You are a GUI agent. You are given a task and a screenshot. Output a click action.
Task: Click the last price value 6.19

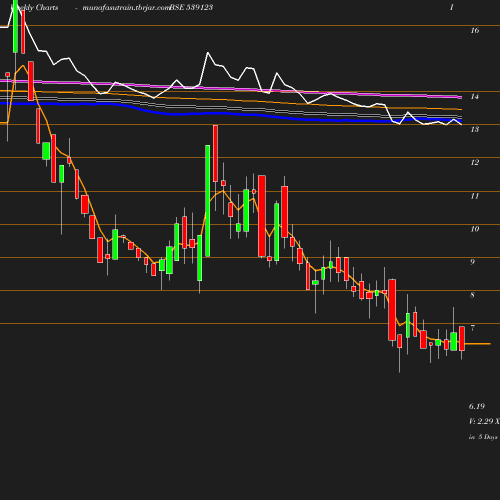click(477, 406)
